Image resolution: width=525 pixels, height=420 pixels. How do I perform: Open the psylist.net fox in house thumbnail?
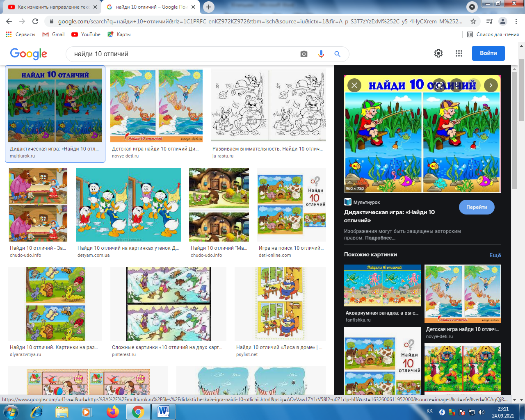(280, 304)
